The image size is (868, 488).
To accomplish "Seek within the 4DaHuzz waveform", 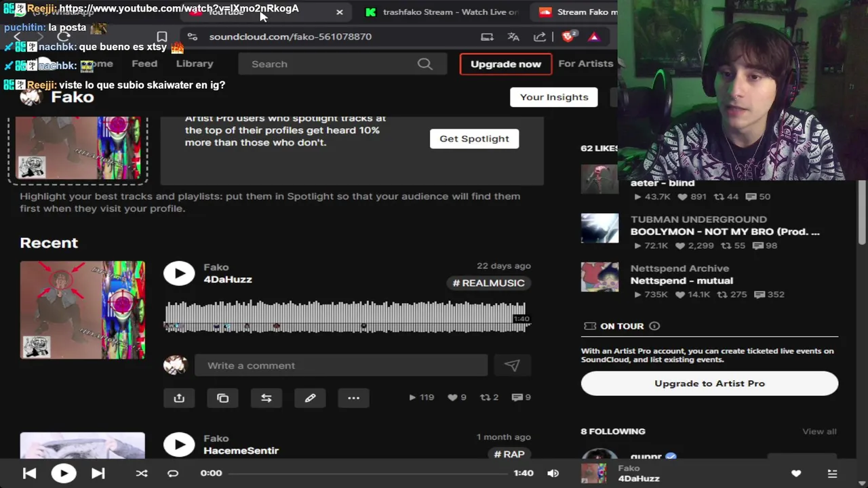I will coord(347,316).
